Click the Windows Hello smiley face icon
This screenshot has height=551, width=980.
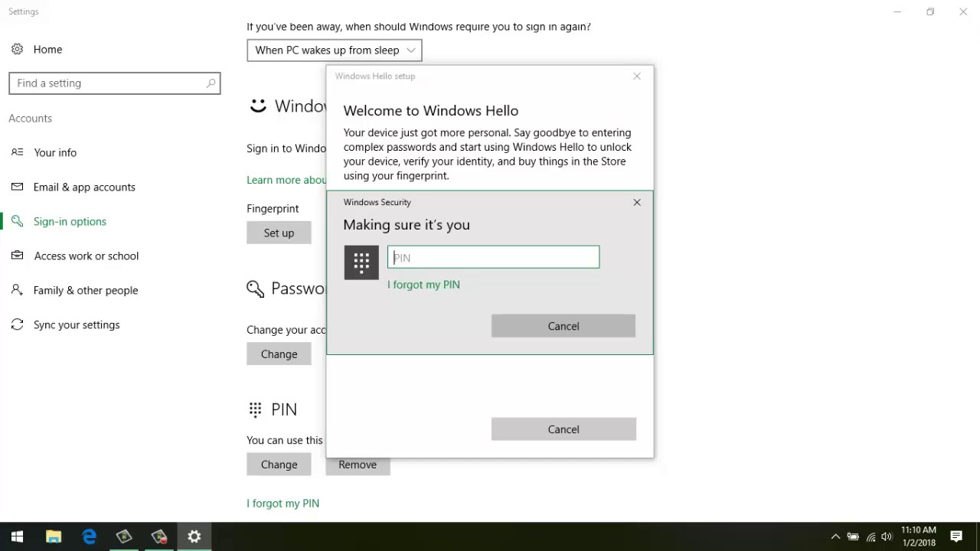tap(258, 106)
